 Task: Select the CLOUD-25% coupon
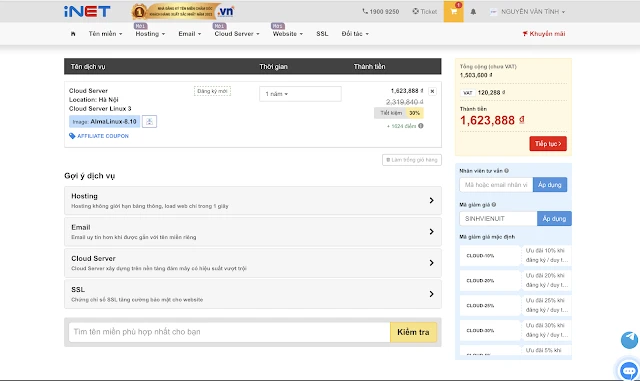[x=490, y=305]
